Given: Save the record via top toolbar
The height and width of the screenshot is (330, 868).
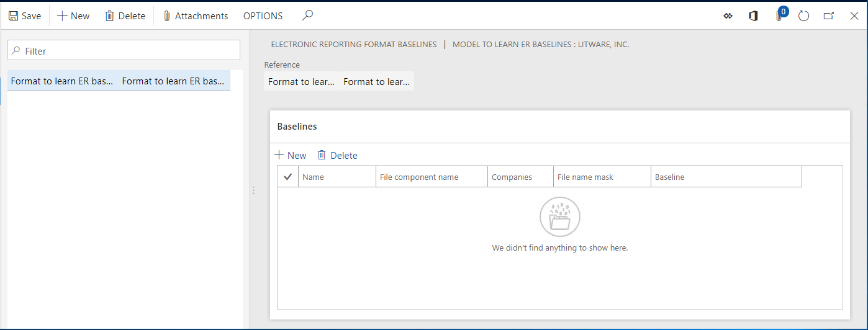Looking at the screenshot, I should pos(25,16).
